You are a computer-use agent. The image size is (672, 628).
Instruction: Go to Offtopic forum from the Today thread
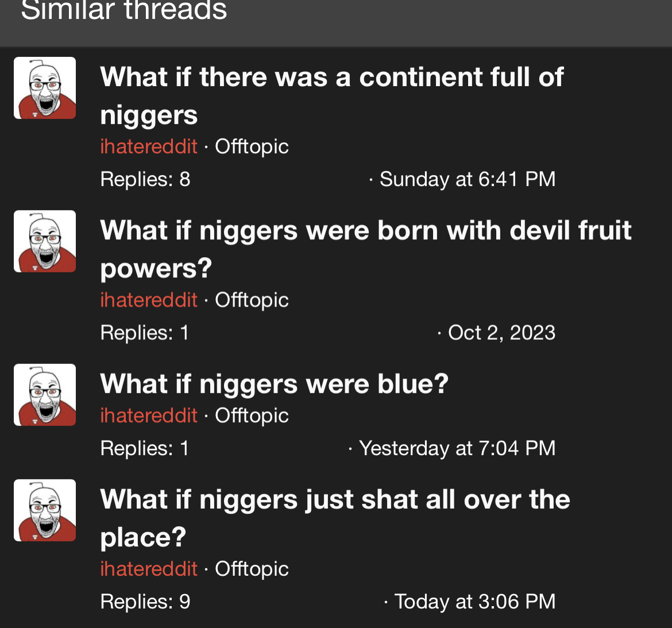(x=252, y=569)
